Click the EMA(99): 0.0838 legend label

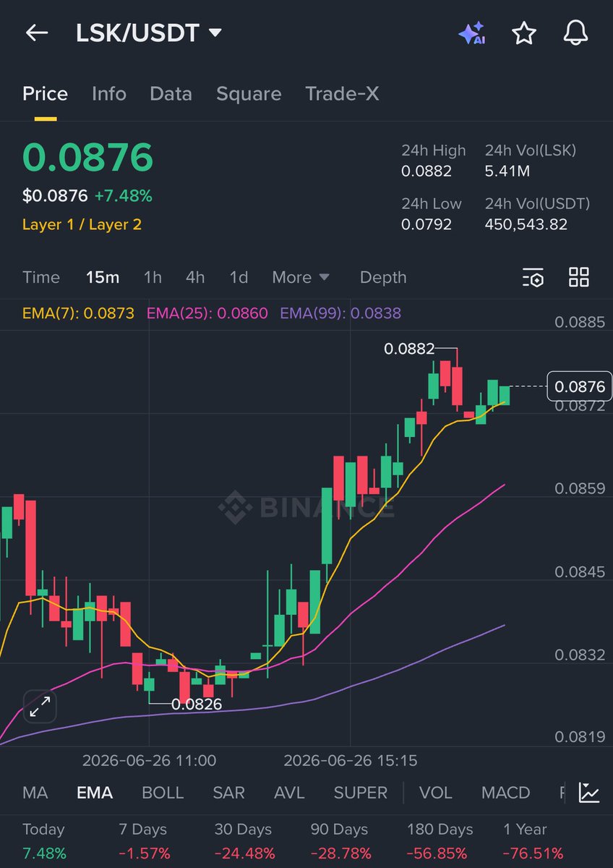click(340, 313)
